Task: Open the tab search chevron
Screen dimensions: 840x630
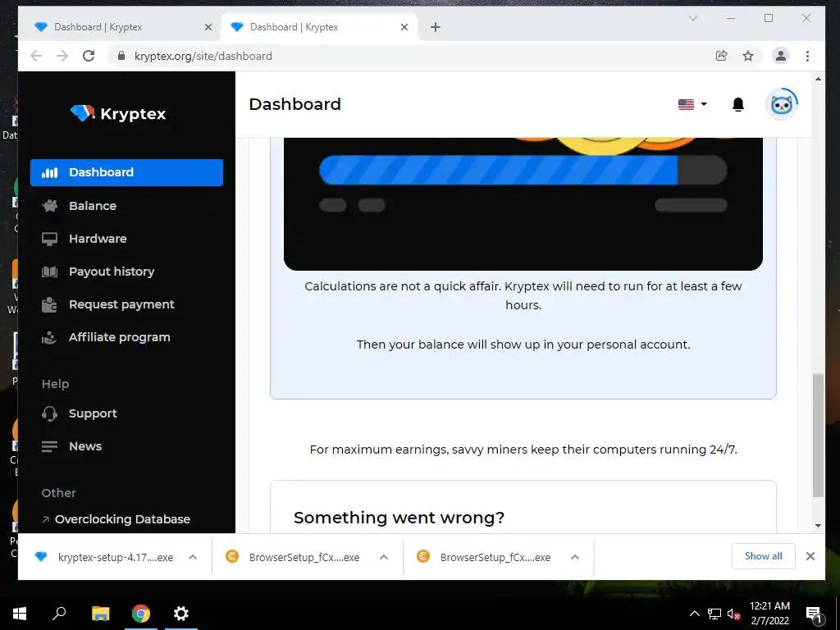Action: (x=692, y=18)
